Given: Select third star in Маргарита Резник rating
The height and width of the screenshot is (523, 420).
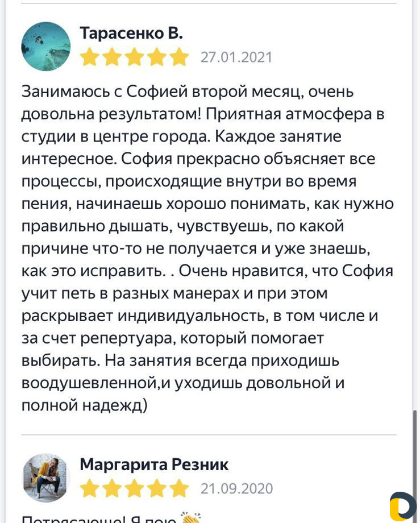Looking at the screenshot, I should pyautogui.click(x=134, y=488).
